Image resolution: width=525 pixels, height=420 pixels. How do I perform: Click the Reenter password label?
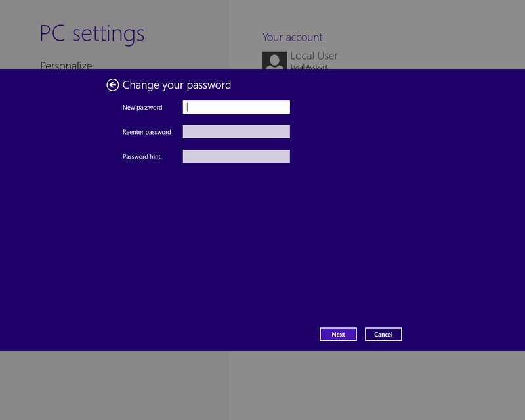tap(146, 132)
